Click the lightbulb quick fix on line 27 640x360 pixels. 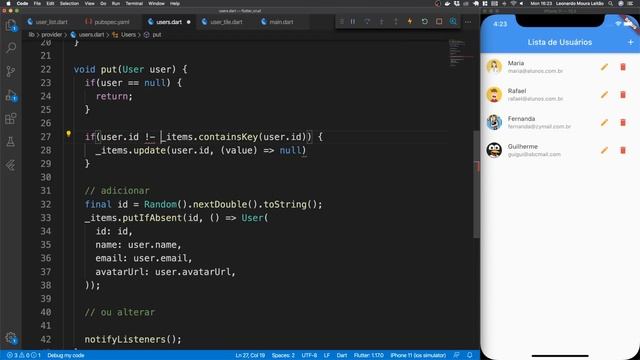[x=68, y=133]
